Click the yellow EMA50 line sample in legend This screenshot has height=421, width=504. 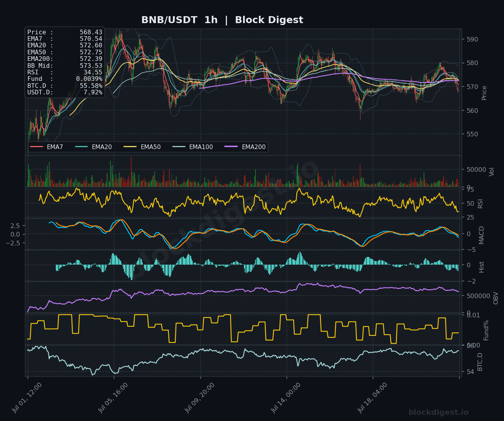point(130,147)
